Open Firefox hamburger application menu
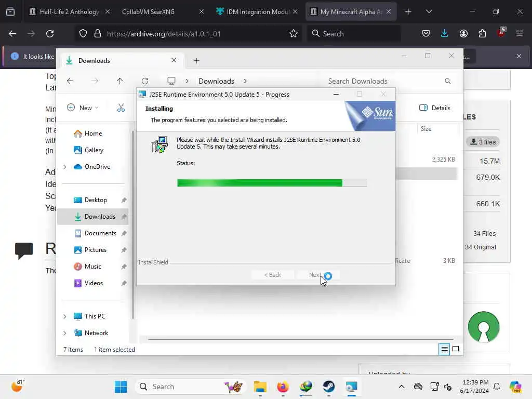532x399 pixels. pyautogui.click(x=519, y=33)
